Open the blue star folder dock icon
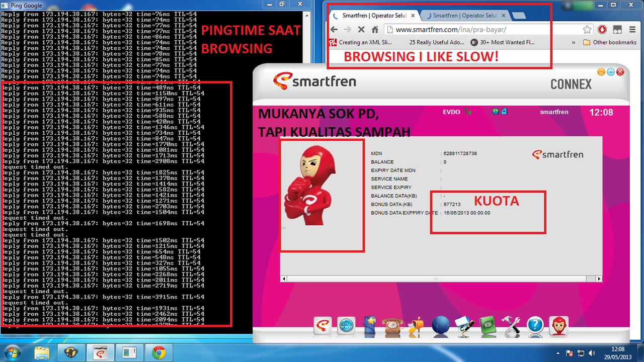Image resolution: width=644 pixels, height=362 pixels. coord(370,325)
